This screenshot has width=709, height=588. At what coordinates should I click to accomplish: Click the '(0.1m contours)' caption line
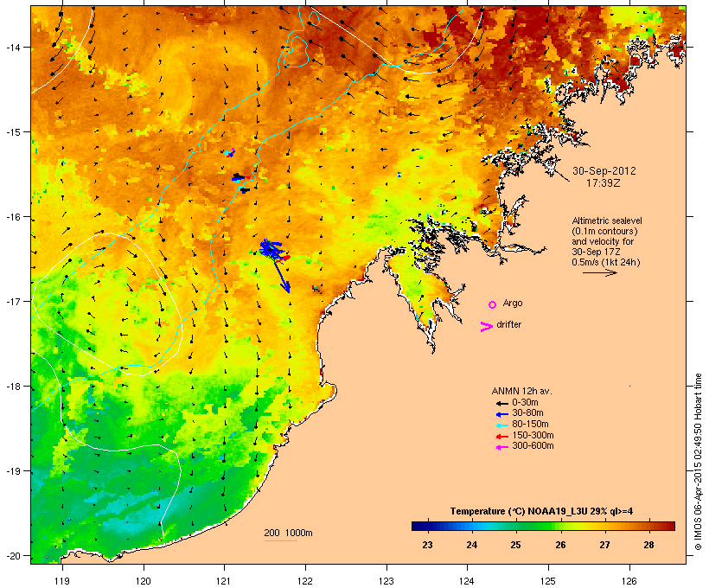click(605, 231)
